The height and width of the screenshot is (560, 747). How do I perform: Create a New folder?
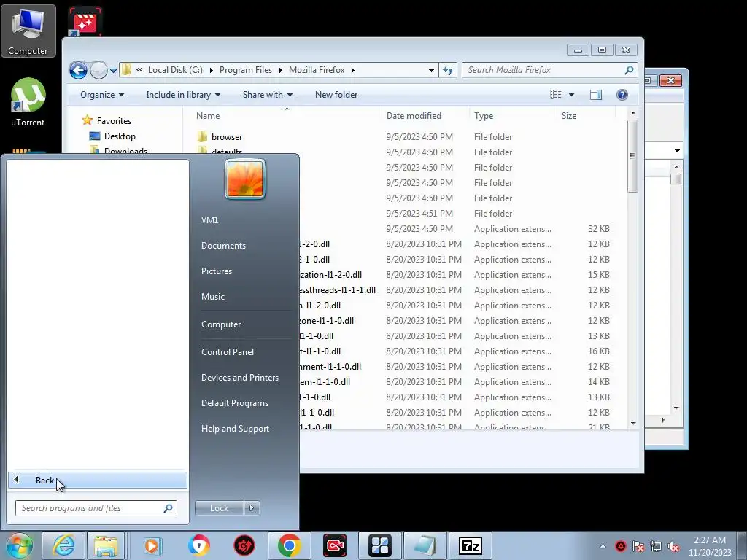[336, 95]
